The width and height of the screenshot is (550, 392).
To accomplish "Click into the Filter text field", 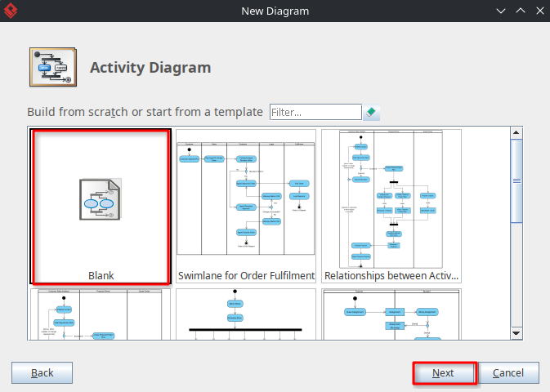I will coord(315,112).
